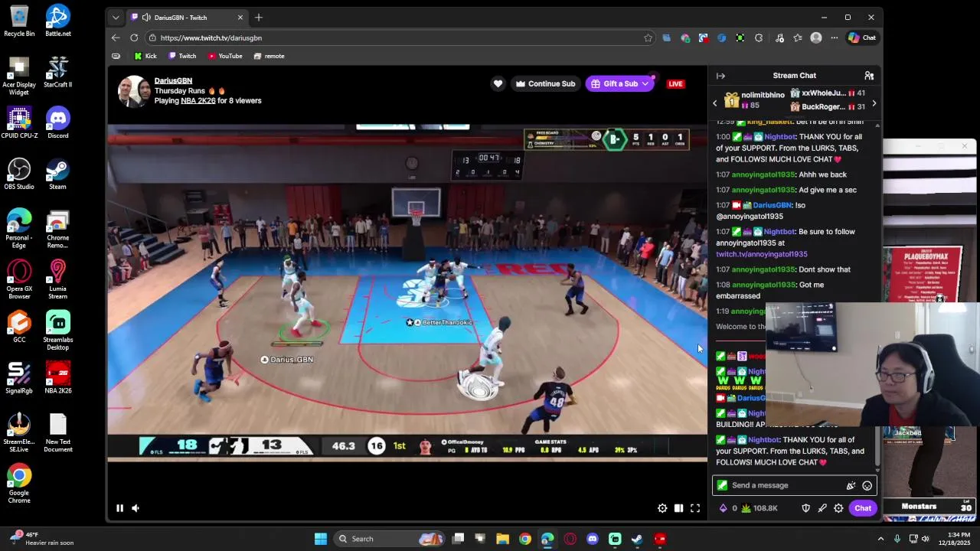Click the Bits diamond icon
The height and width of the screenshot is (551, 980).
pyautogui.click(x=723, y=508)
